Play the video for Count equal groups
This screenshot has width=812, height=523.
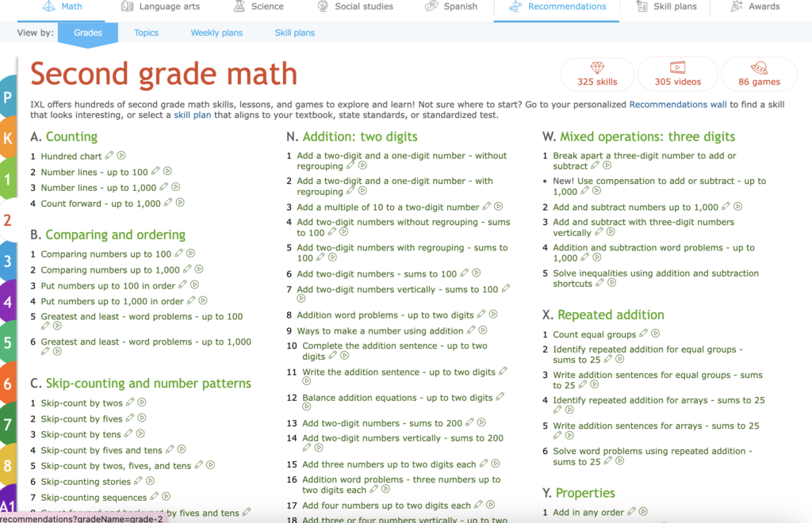pyautogui.click(x=655, y=334)
